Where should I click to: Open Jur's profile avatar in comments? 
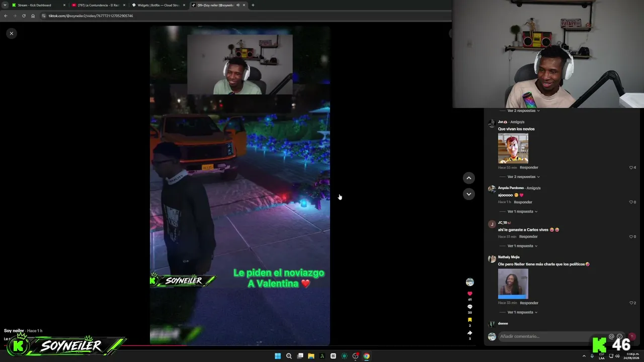[x=492, y=124]
